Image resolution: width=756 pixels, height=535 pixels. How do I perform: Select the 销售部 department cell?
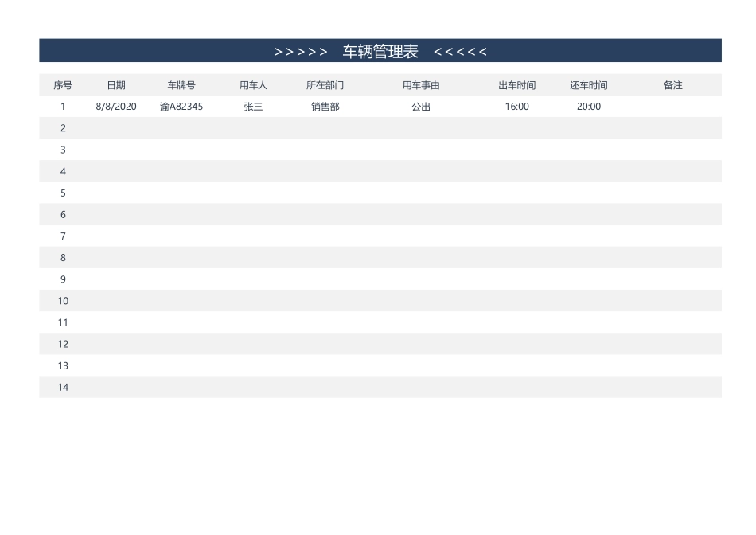pyautogui.click(x=325, y=106)
